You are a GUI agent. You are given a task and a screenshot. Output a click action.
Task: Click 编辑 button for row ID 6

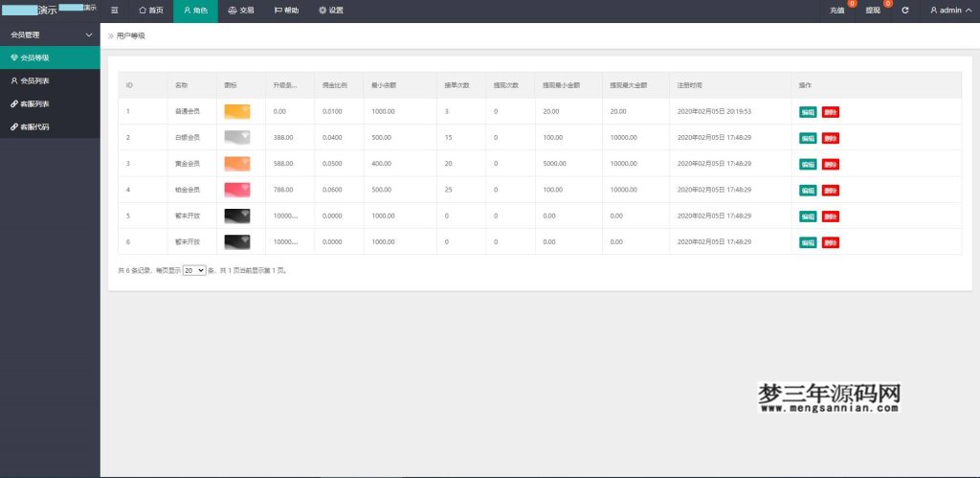(808, 242)
